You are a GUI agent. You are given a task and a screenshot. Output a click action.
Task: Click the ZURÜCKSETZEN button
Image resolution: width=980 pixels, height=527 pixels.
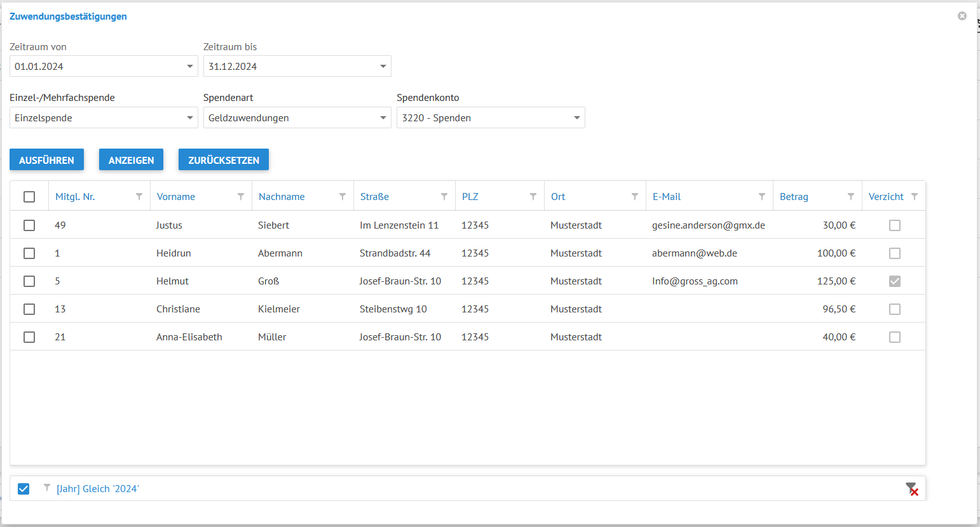pyautogui.click(x=224, y=160)
